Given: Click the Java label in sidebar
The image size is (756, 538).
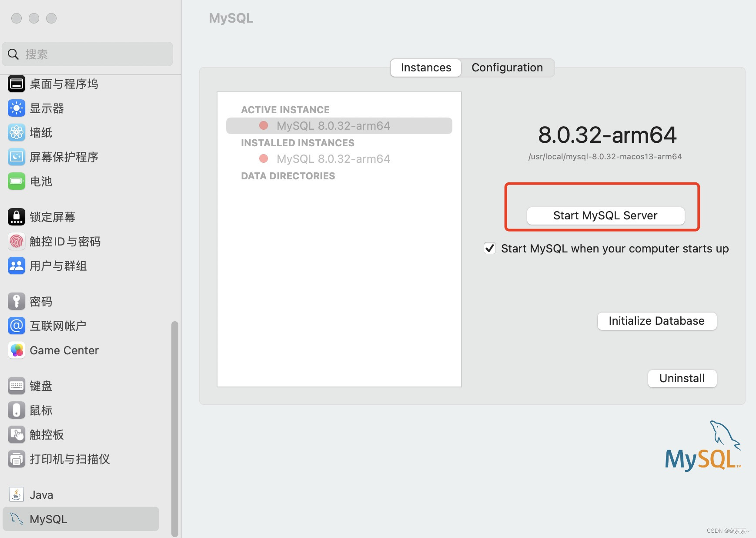Looking at the screenshot, I should click(x=41, y=495).
